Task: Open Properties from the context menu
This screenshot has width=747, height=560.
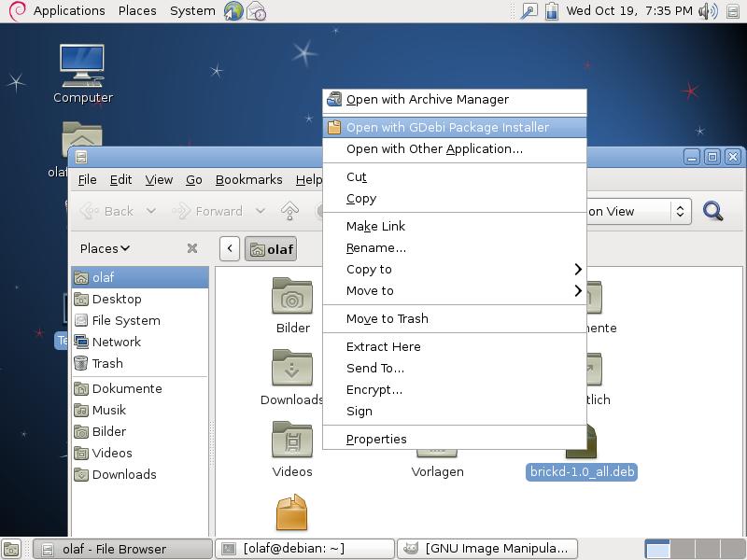Action: tap(376, 439)
